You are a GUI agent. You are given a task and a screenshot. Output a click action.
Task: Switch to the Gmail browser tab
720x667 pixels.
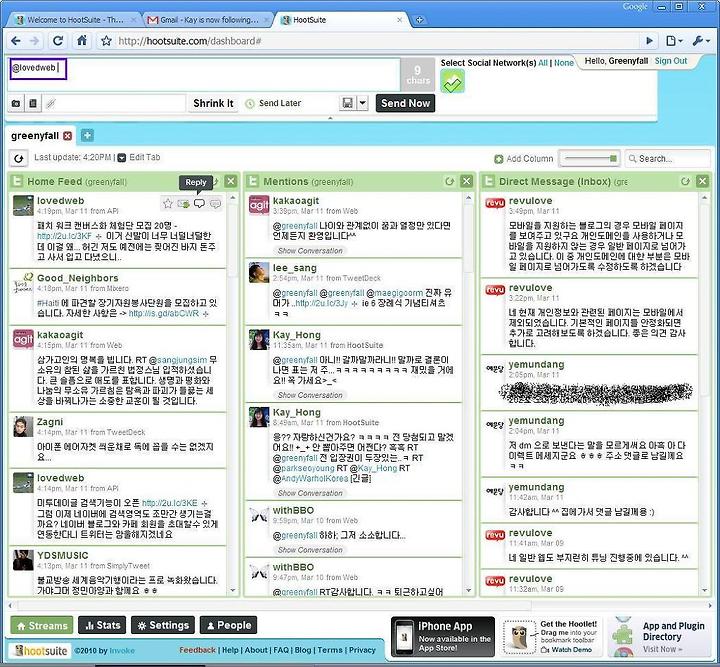(x=209, y=20)
